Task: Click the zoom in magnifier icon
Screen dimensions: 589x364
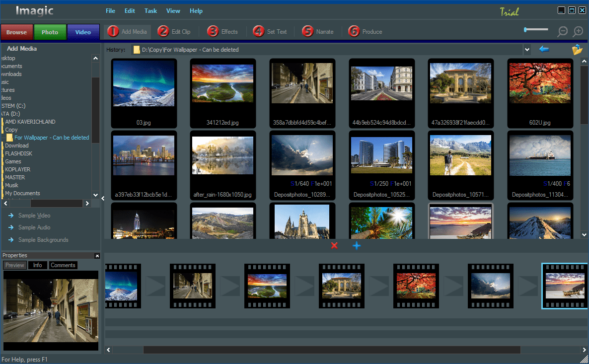Action: (578, 32)
